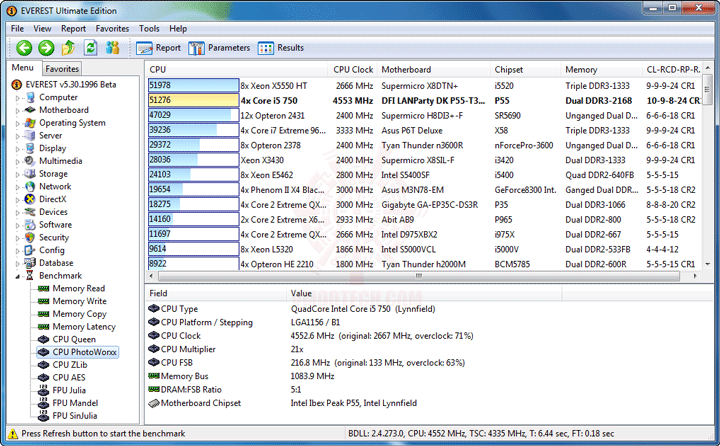Image resolution: width=720 pixels, height=446 pixels.
Task: Expand the Computer tree node
Action: [x=18, y=98]
